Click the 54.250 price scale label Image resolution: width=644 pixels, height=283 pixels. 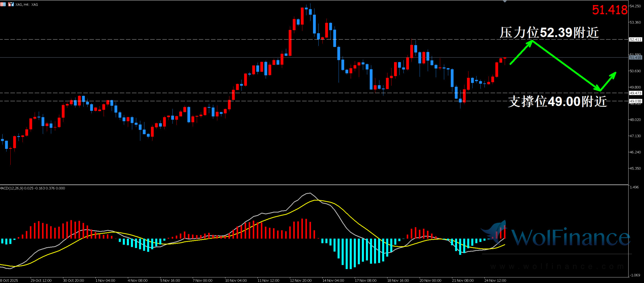coord(635,6)
